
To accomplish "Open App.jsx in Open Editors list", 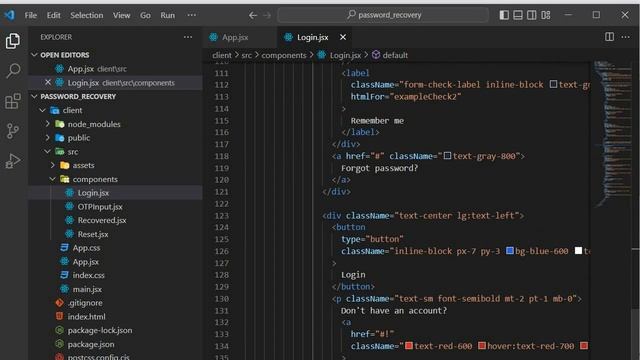I will (115, 69).
